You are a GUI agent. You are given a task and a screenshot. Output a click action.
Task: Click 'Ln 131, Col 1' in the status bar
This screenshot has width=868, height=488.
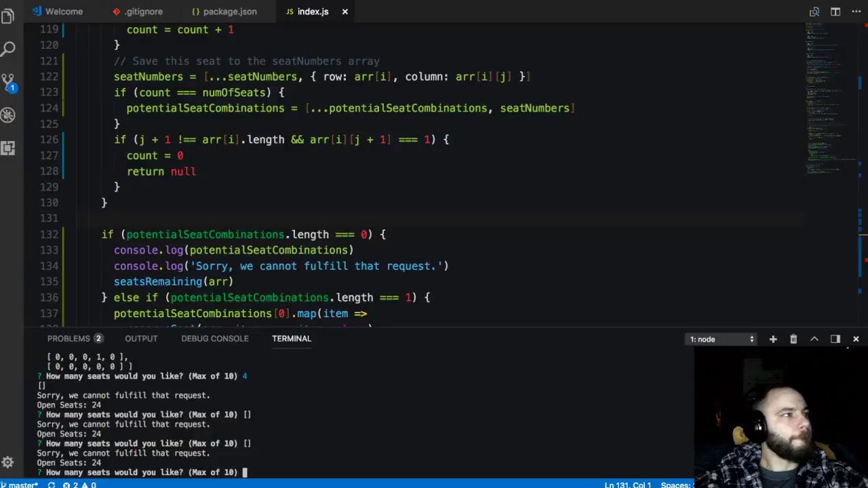[x=628, y=484]
